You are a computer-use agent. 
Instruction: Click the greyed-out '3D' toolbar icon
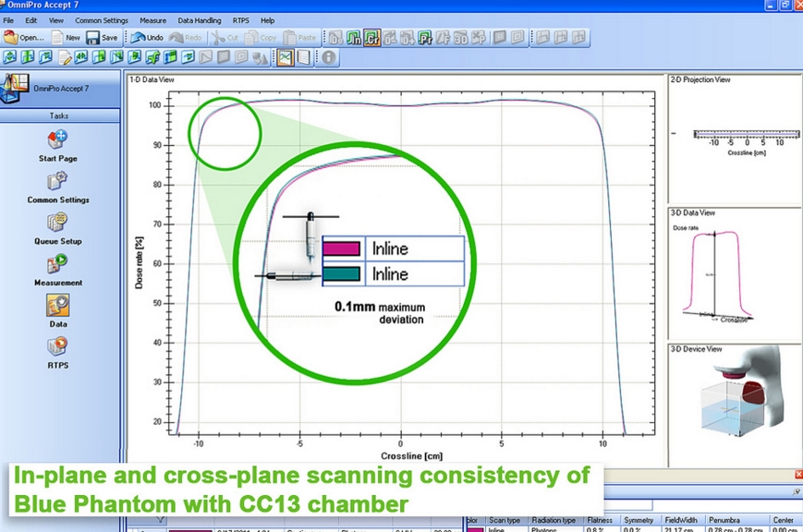461,38
